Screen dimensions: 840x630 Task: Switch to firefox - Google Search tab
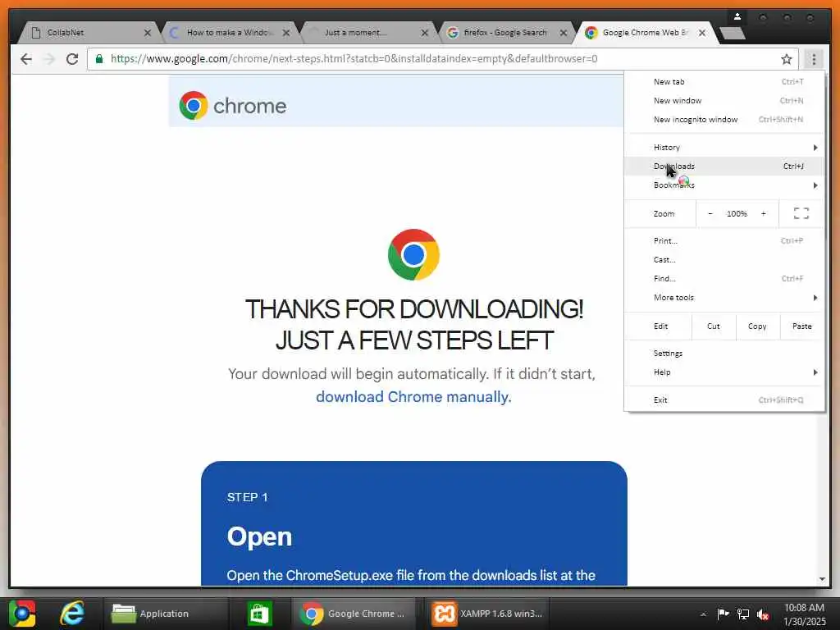(504, 33)
